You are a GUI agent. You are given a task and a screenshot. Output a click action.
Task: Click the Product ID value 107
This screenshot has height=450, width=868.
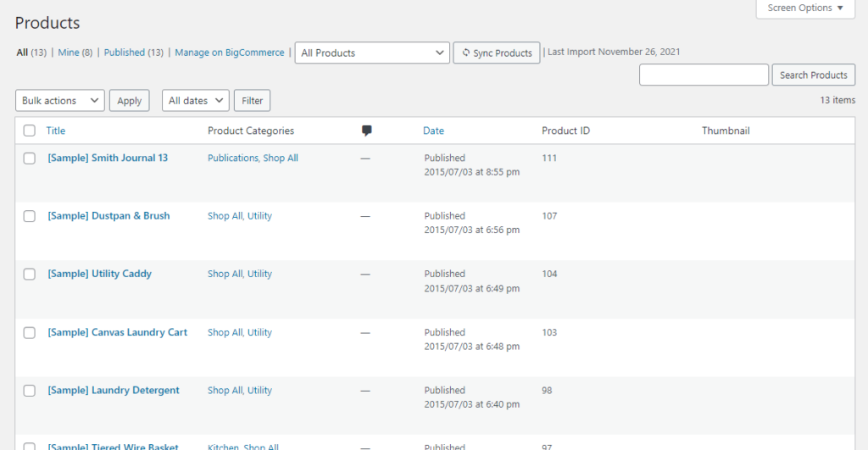[x=549, y=216]
